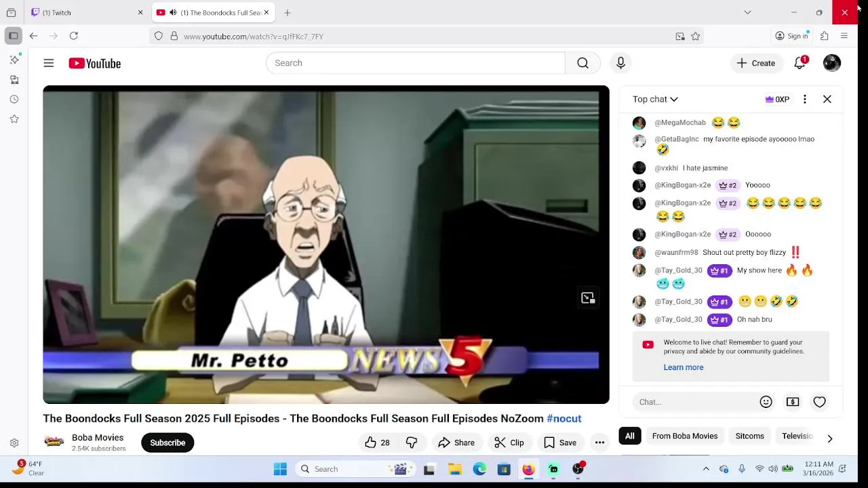Open AI chatbot sparkle in sidebar
868x488 pixels.
coord(14,60)
